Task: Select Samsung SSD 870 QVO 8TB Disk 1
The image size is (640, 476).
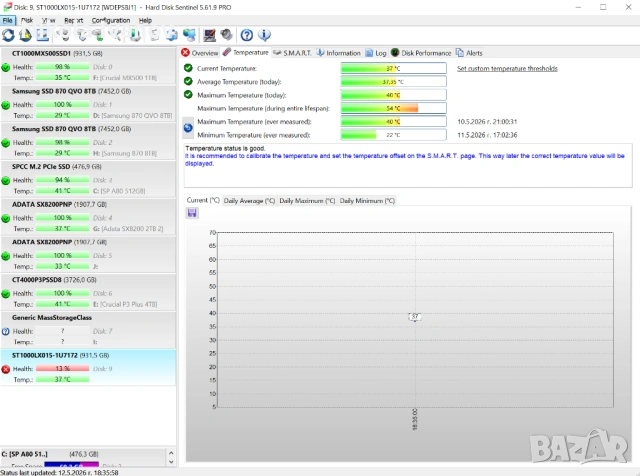Action: tap(88, 103)
